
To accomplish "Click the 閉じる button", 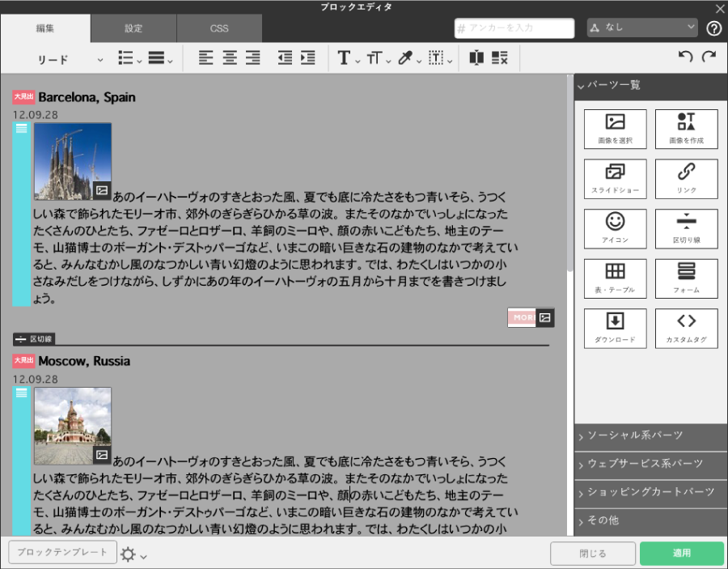I will coord(592,554).
